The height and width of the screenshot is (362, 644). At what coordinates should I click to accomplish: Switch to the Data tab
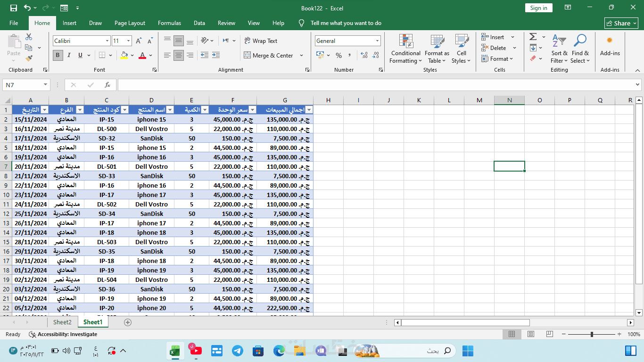[199, 23]
